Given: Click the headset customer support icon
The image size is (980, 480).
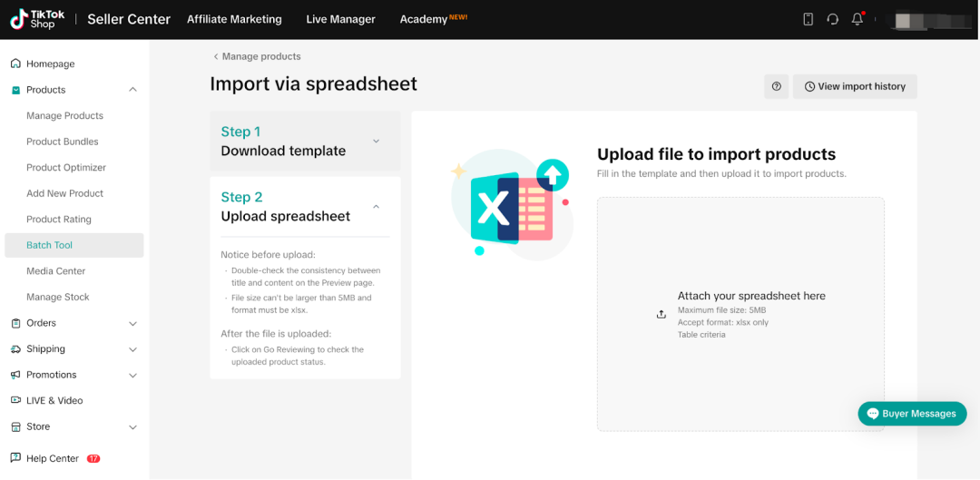Looking at the screenshot, I should tap(832, 19).
